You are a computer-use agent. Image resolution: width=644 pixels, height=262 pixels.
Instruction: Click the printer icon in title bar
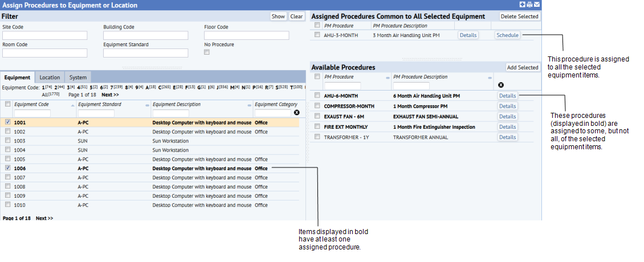tap(529, 5)
